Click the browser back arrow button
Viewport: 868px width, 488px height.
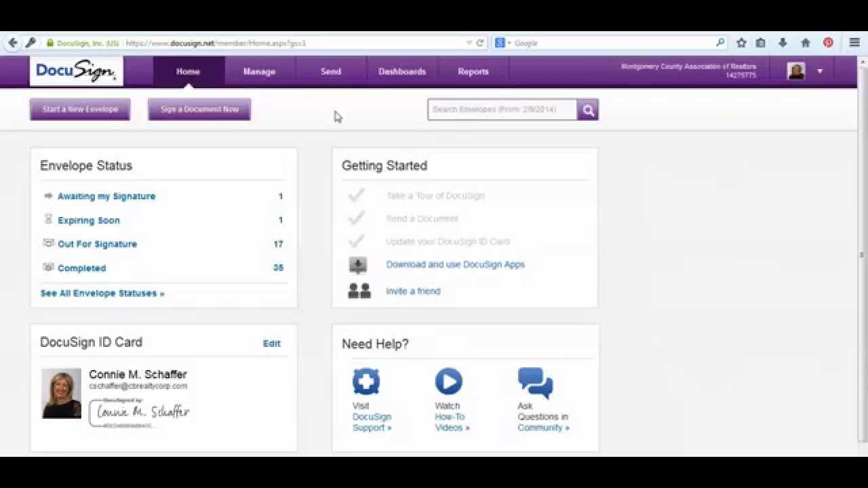(x=12, y=43)
